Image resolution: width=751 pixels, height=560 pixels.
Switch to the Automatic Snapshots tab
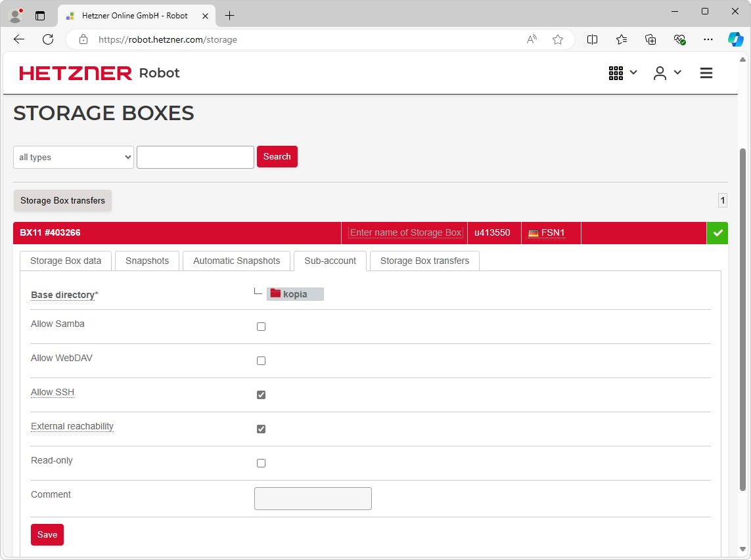pos(237,261)
